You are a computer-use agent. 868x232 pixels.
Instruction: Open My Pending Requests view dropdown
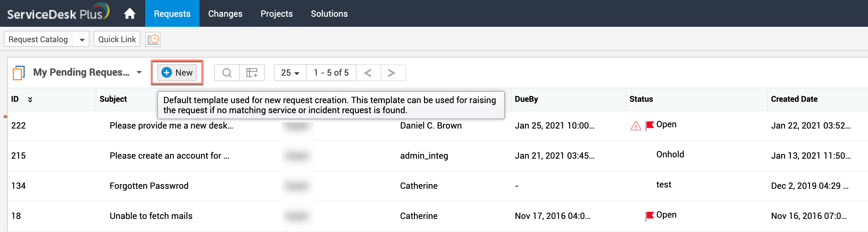click(139, 73)
